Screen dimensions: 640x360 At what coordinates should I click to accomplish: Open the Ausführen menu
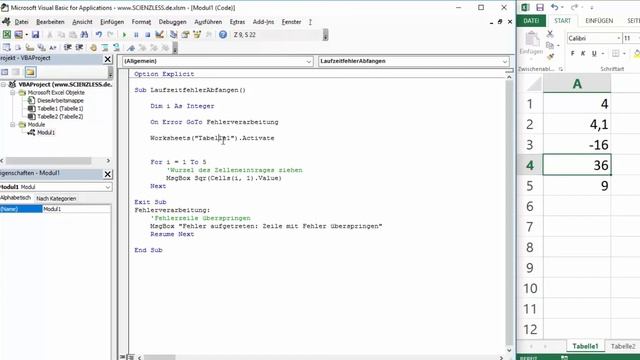pyautogui.click(x=208, y=22)
